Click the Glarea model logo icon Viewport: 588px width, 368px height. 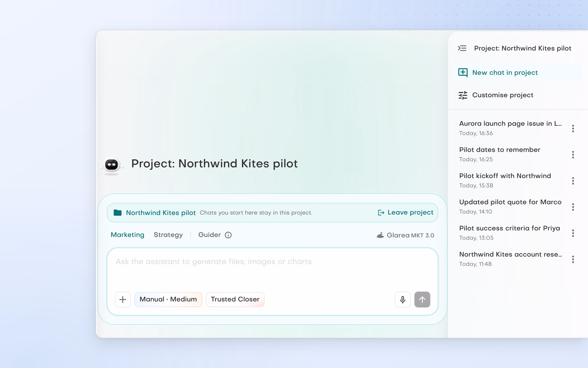380,235
